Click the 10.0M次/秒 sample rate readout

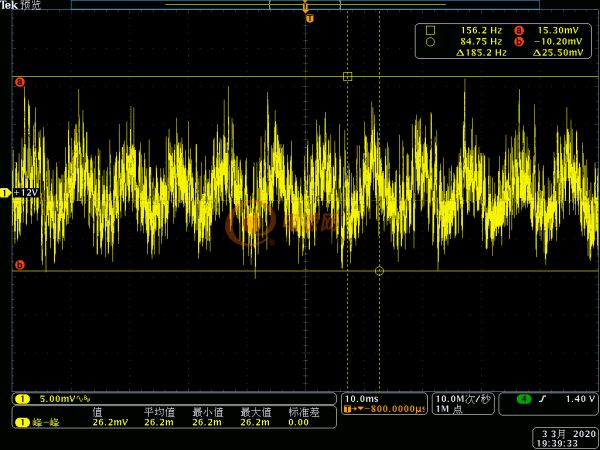pyautogui.click(x=463, y=399)
